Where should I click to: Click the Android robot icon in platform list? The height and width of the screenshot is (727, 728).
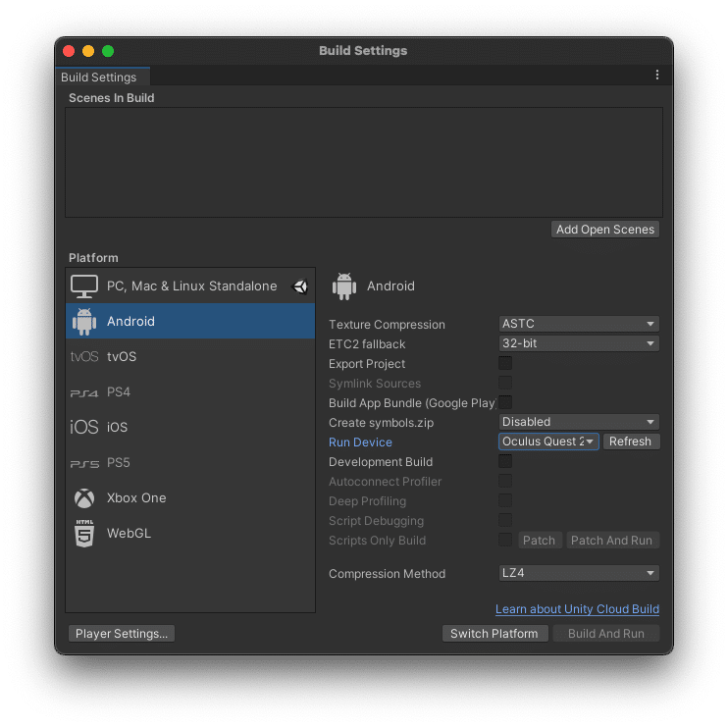[x=84, y=322]
